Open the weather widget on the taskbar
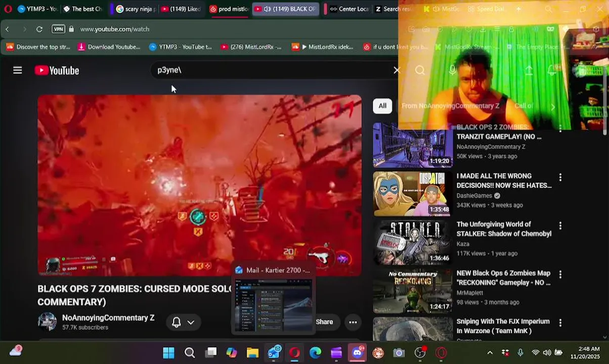The height and width of the screenshot is (364, 609). 16,351
